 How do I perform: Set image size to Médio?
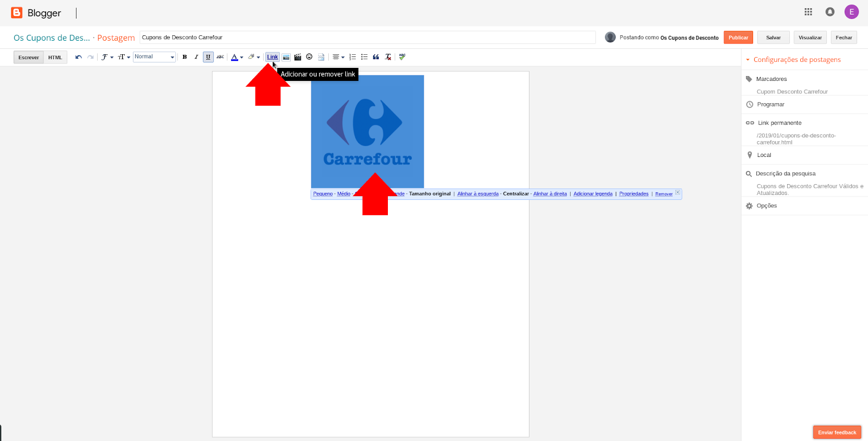pos(343,194)
